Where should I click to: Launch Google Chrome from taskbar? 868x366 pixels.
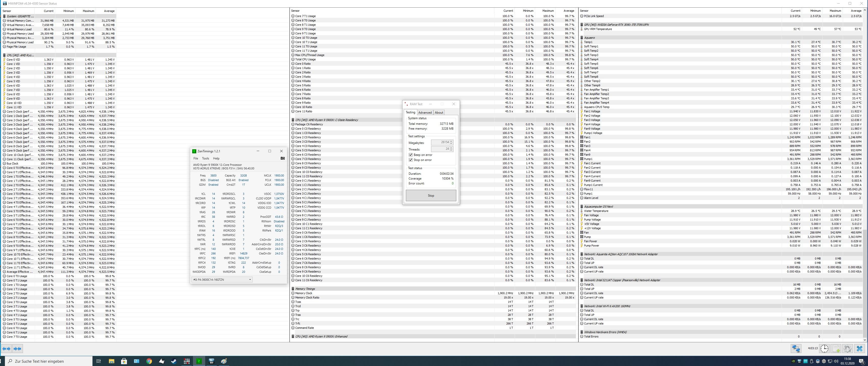149,361
